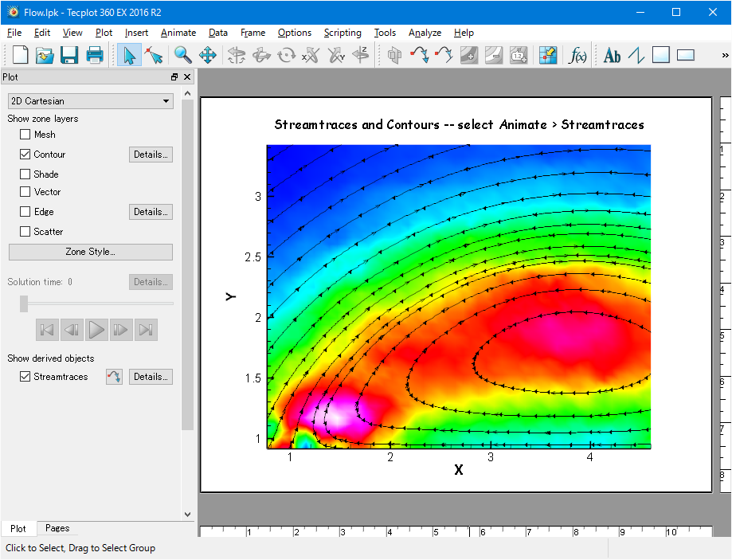Select the streamtrace termination line tool
The image size is (732, 560).
point(444,55)
